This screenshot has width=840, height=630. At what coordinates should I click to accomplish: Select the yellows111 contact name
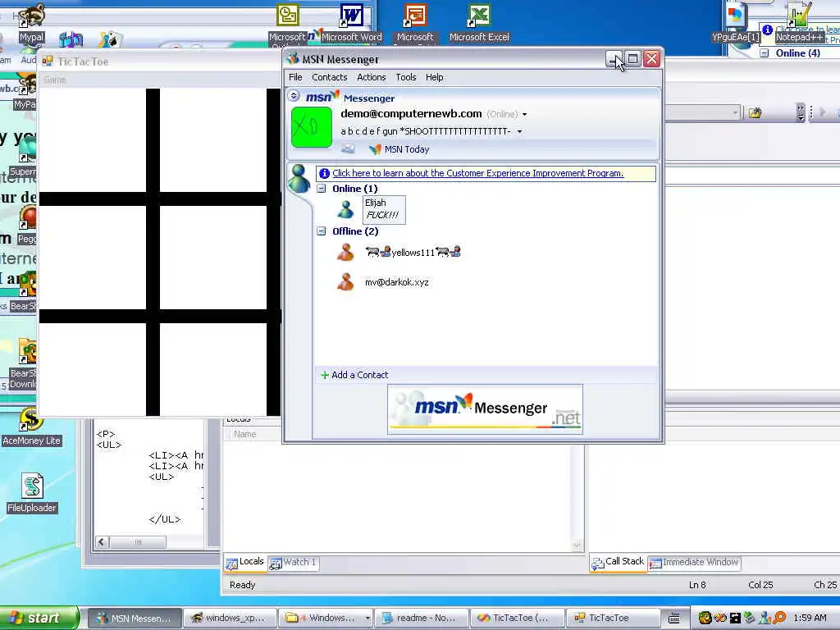point(413,253)
